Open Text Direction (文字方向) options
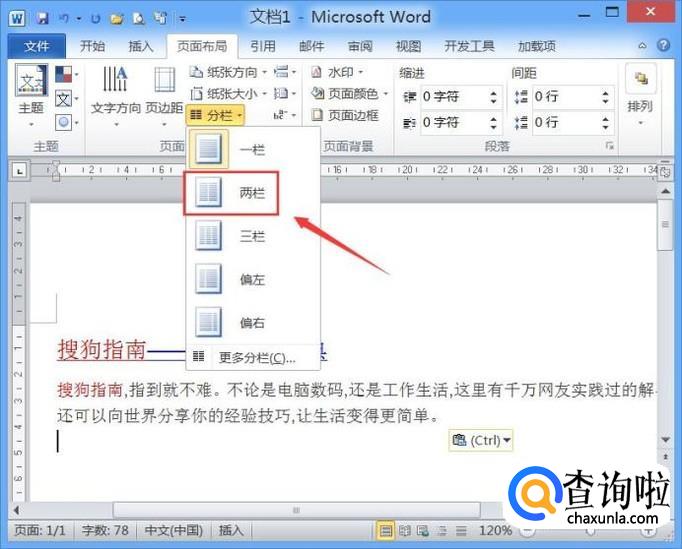This screenshot has width=682, height=549. (x=116, y=96)
